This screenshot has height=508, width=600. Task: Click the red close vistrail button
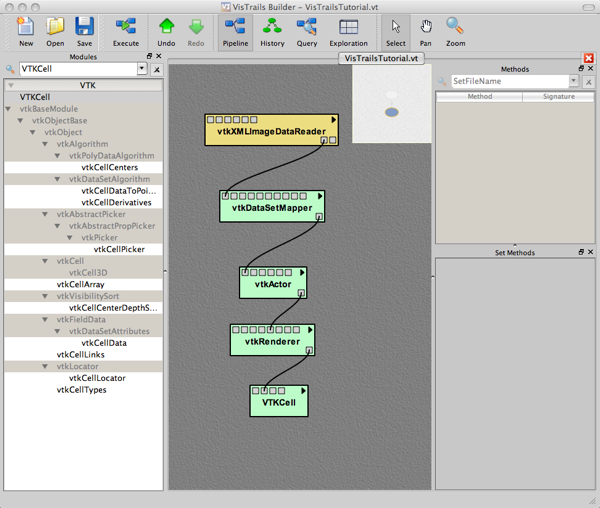(x=589, y=58)
